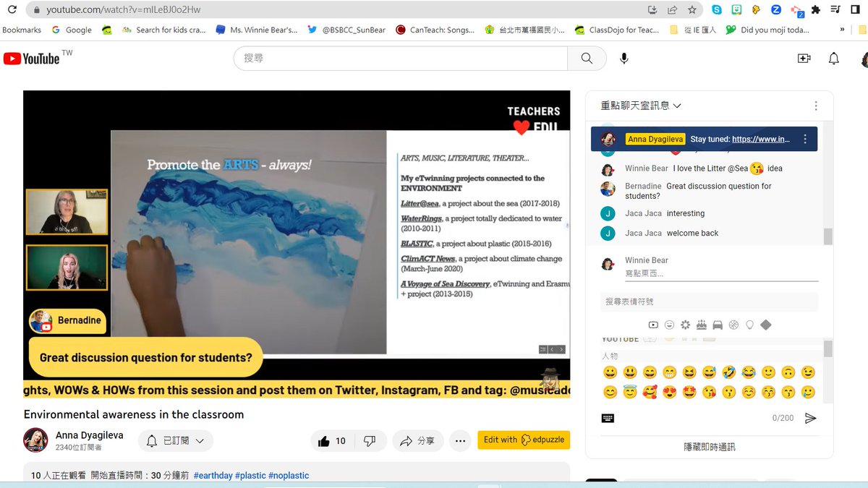Click the live stream video player
Image resolution: width=868 pixels, height=488 pixels.
click(297, 244)
